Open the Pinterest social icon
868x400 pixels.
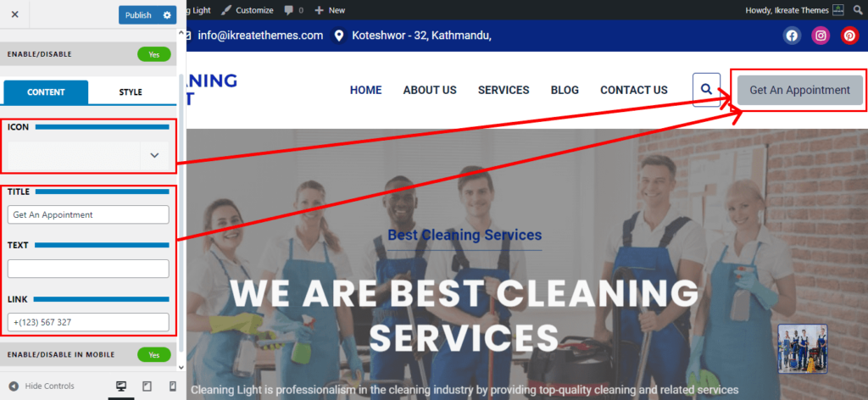point(849,36)
